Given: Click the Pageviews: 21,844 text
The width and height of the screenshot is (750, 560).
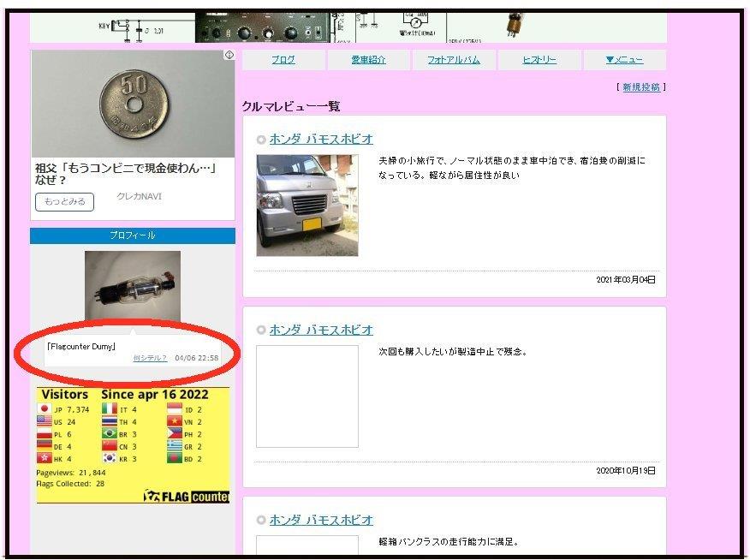Looking at the screenshot, I should 71,473.
